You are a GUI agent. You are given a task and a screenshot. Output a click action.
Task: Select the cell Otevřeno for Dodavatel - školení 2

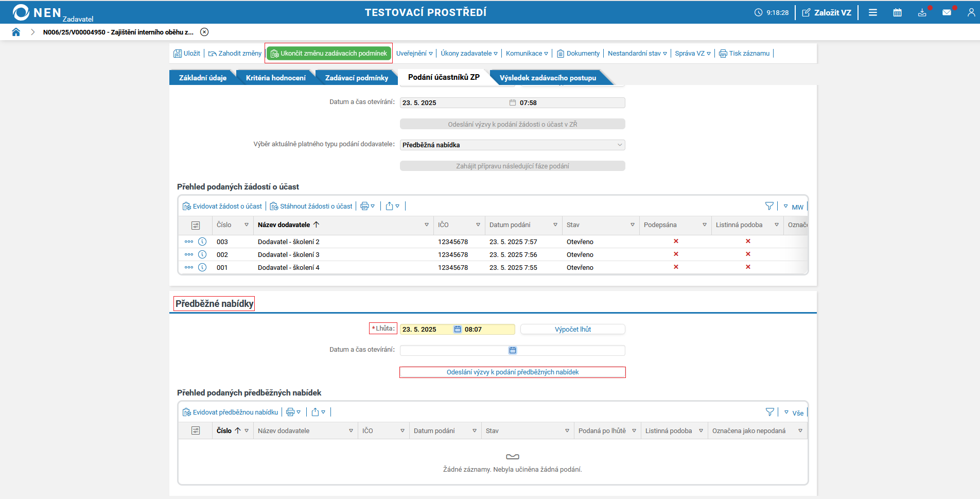point(600,242)
